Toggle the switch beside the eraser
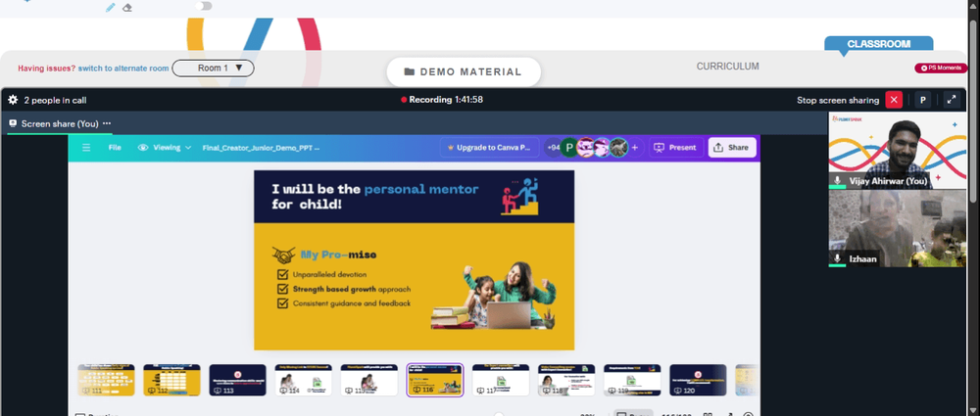980x416 pixels. click(x=204, y=6)
